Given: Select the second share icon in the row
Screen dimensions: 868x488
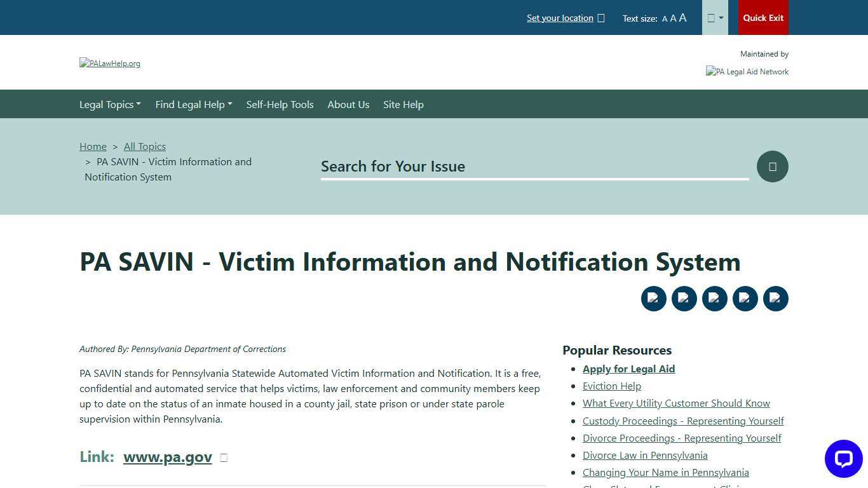Looking at the screenshot, I should pyautogui.click(x=684, y=298).
